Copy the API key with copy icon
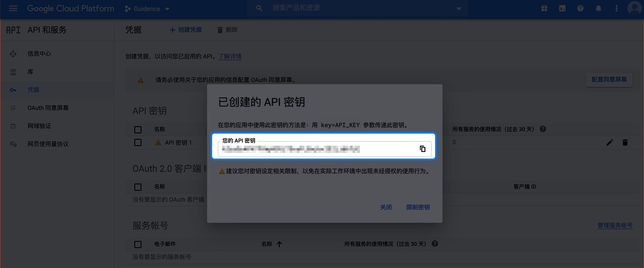 [423, 149]
